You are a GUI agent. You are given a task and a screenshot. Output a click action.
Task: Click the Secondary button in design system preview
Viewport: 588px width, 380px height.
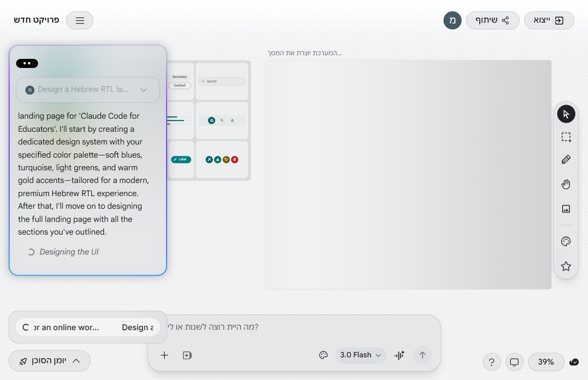(180, 77)
